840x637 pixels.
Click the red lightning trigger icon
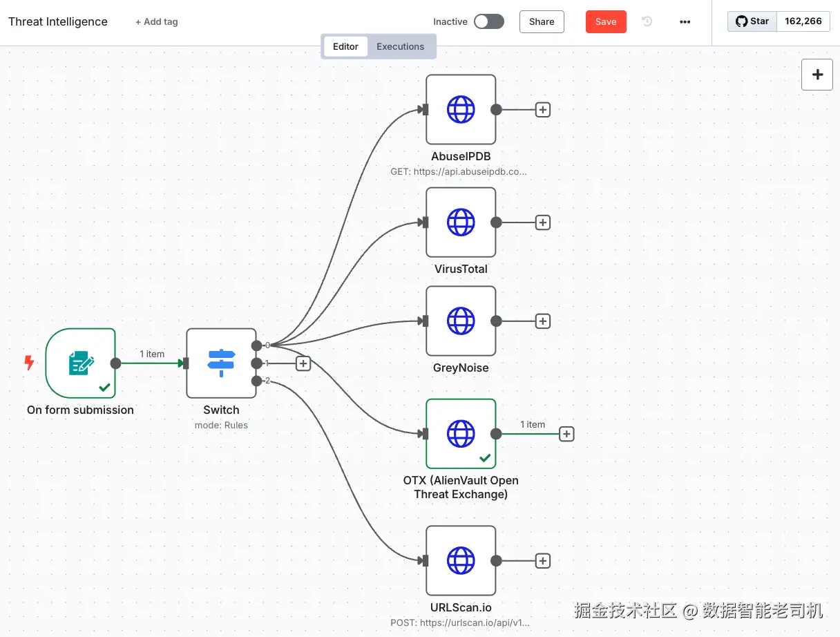29,363
